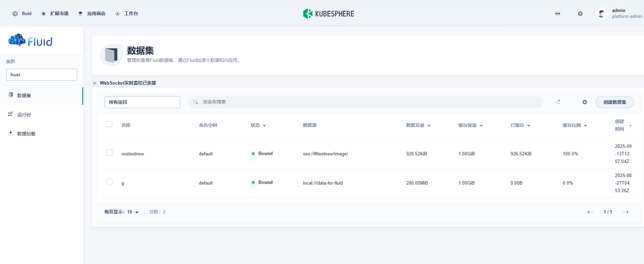Toggle the select-all header checkbox

[x=109, y=124]
